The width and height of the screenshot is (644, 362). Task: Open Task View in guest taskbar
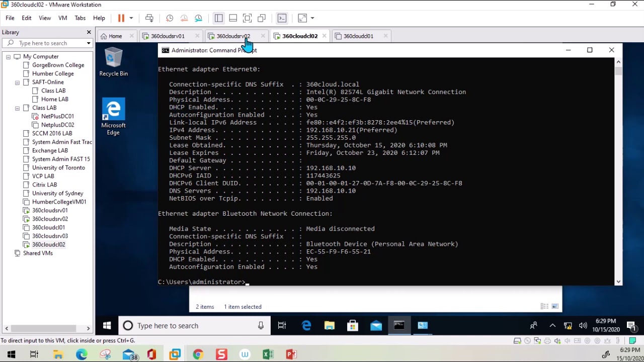click(282, 326)
